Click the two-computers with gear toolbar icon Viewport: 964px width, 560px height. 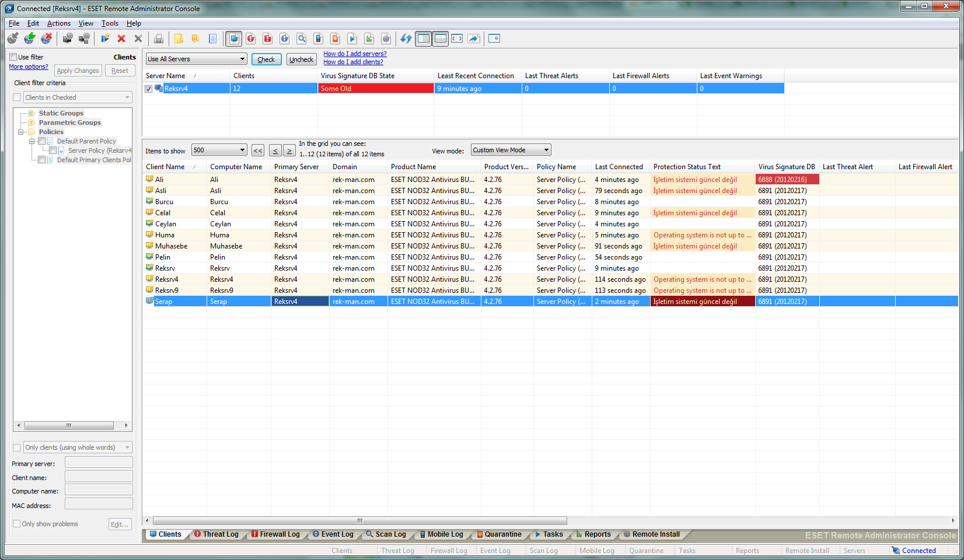click(85, 38)
